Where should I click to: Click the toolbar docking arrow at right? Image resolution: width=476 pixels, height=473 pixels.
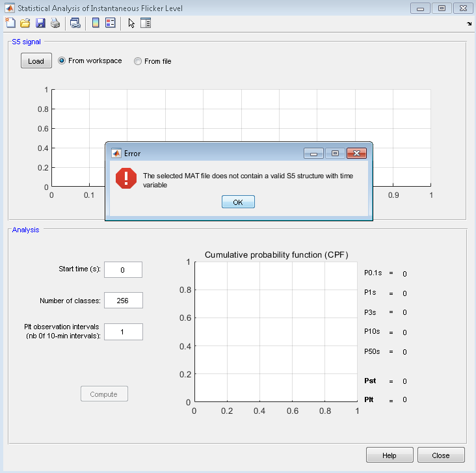(469, 23)
